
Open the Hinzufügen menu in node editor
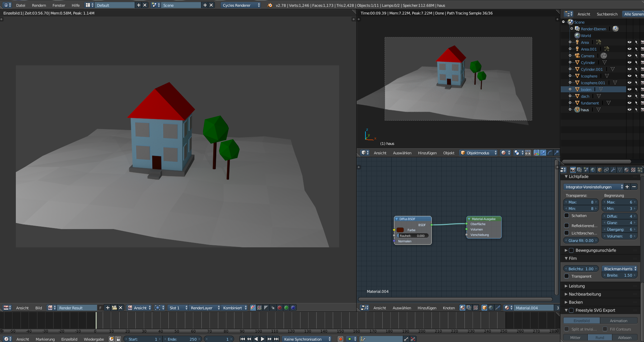point(427,308)
